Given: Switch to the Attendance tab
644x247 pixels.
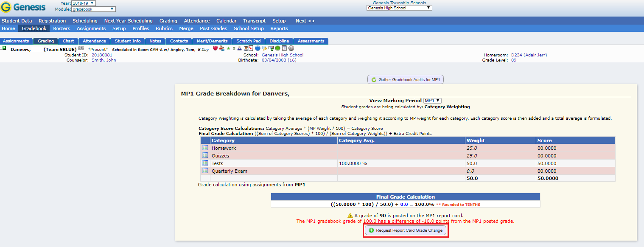Looking at the screenshot, I should (94, 41).
